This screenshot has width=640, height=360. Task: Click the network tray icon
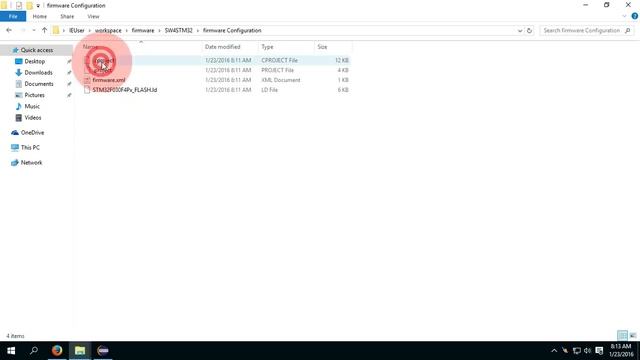coord(576,351)
